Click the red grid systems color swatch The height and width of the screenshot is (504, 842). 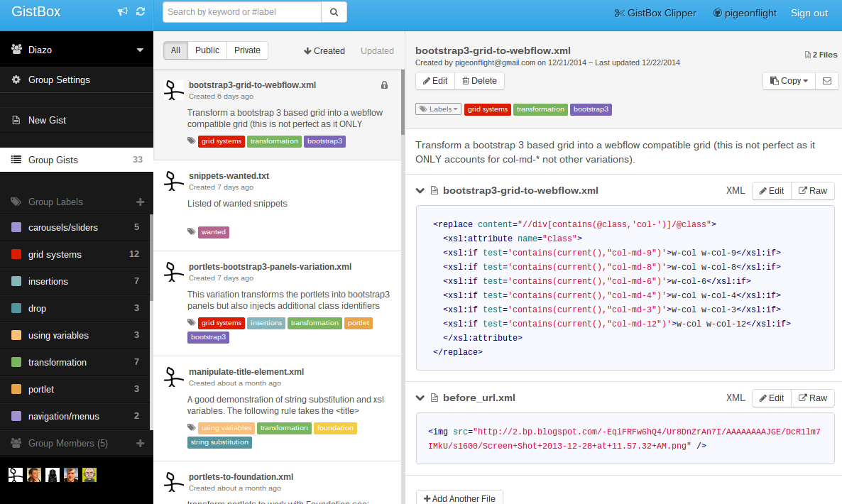(16, 254)
